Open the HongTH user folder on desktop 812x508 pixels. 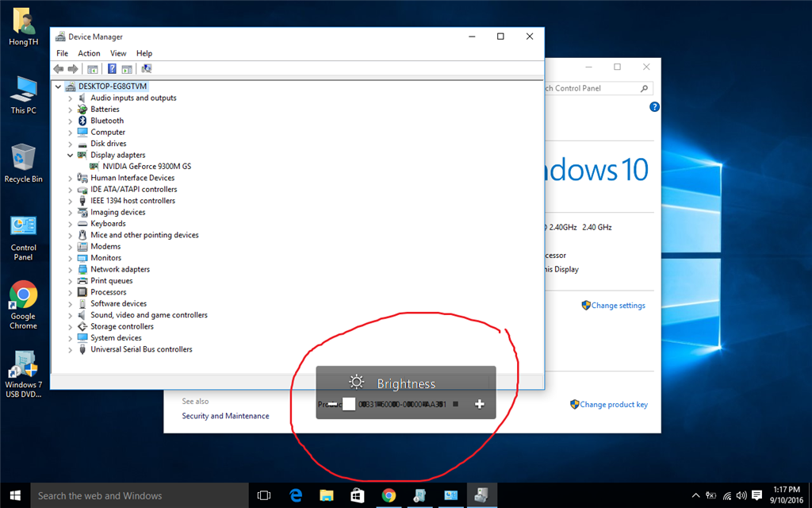tap(23, 28)
